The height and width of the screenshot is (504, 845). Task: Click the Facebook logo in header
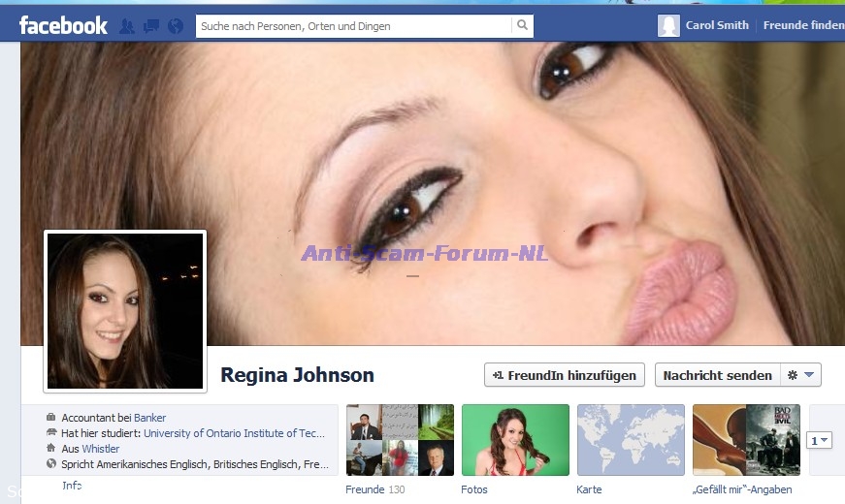pyautogui.click(x=63, y=25)
